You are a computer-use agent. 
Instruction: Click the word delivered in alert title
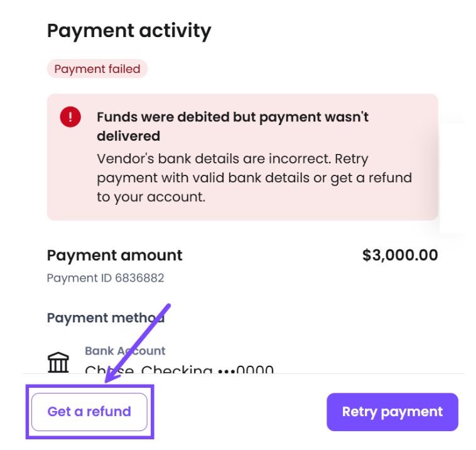[128, 136]
